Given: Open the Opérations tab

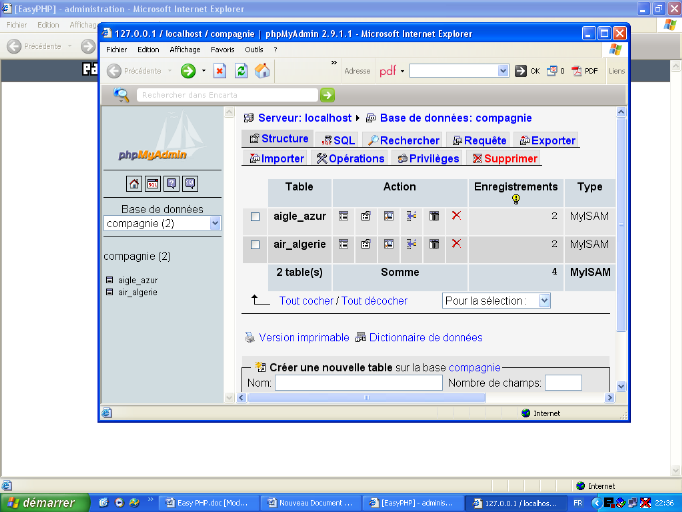Looking at the screenshot, I should [x=351, y=158].
